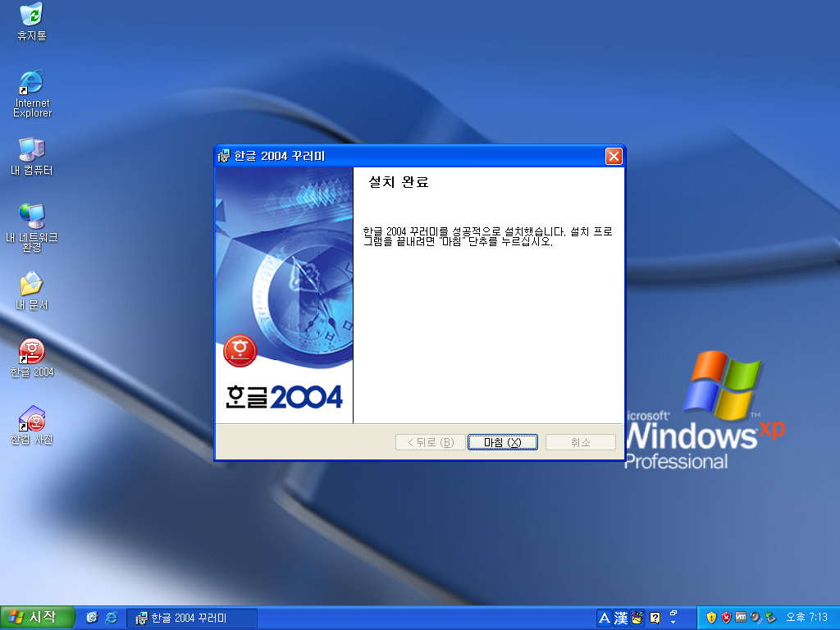Close the 한글 2004 꾸러미 installer window
This screenshot has height=630, width=840.
click(x=614, y=156)
